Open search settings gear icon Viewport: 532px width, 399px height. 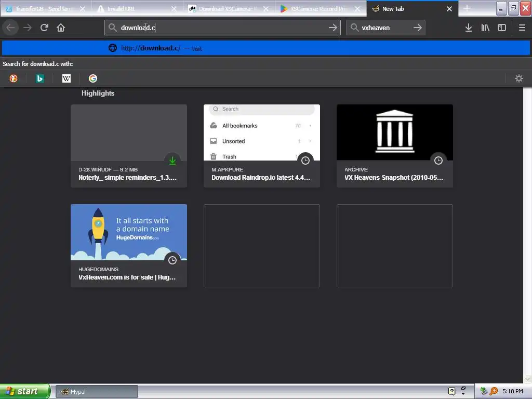(519, 78)
